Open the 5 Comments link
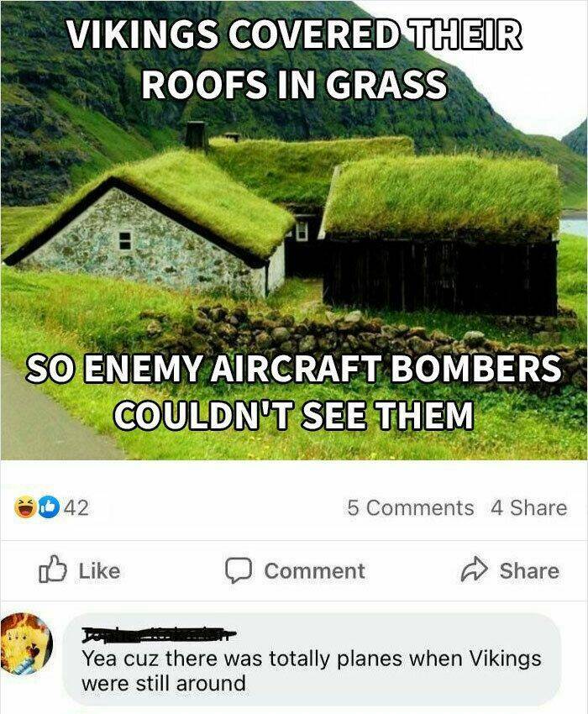 (410, 507)
